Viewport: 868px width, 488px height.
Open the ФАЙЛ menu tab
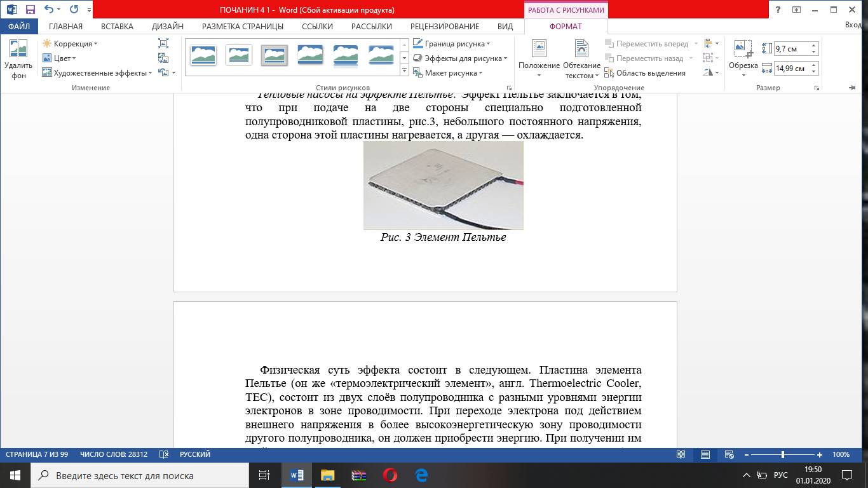tap(19, 27)
